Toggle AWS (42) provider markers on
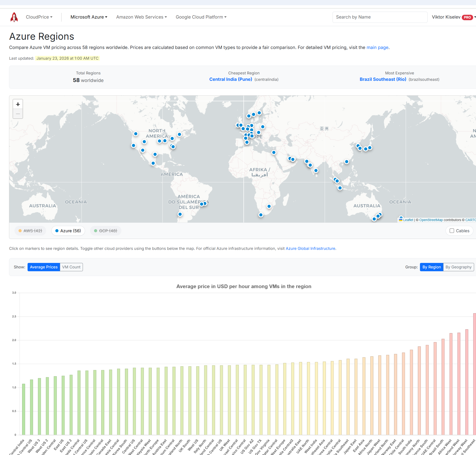Image resolution: width=476 pixels, height=455 pixels. pos(30,231)
